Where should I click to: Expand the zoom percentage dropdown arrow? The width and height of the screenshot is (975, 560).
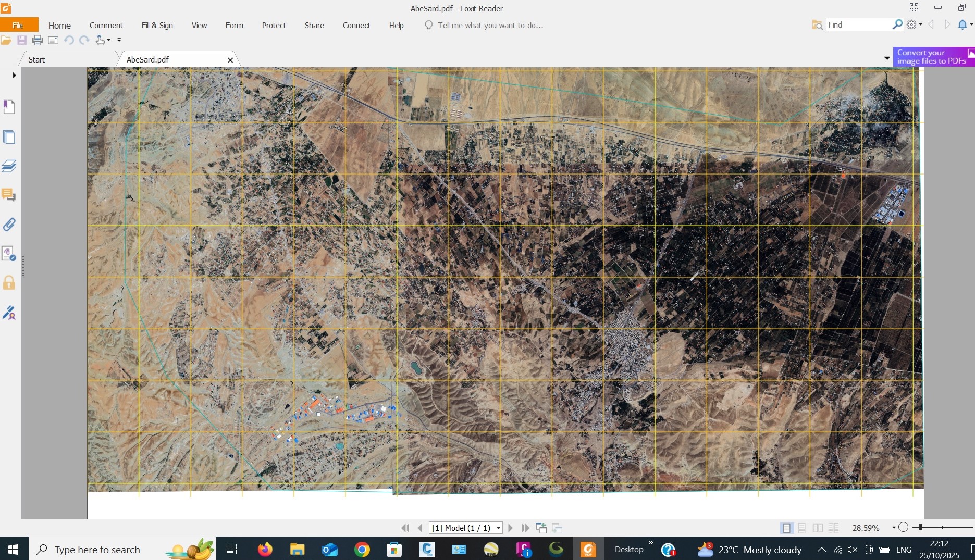[x=894, y=528]
